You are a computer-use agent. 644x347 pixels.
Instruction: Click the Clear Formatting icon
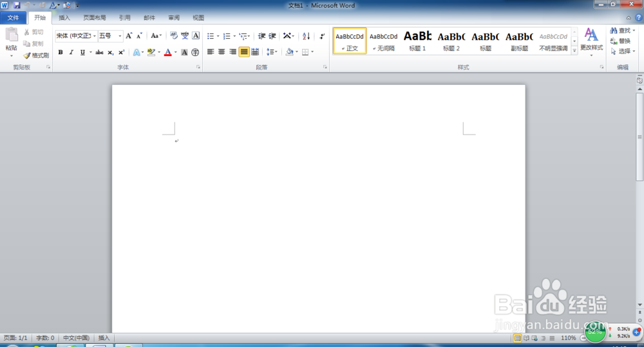(x=174, y=35)
